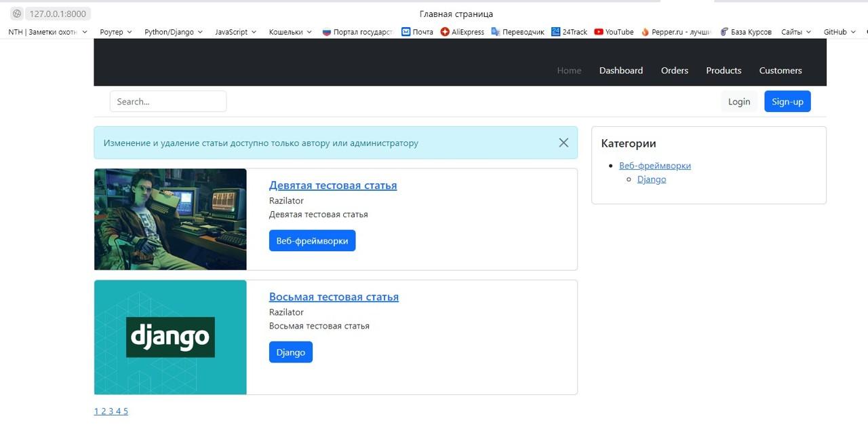Image resolution: width=868 pixels, height=429 pixels.
Task: Click the blue Sign-up button
Action: [787, 102]
